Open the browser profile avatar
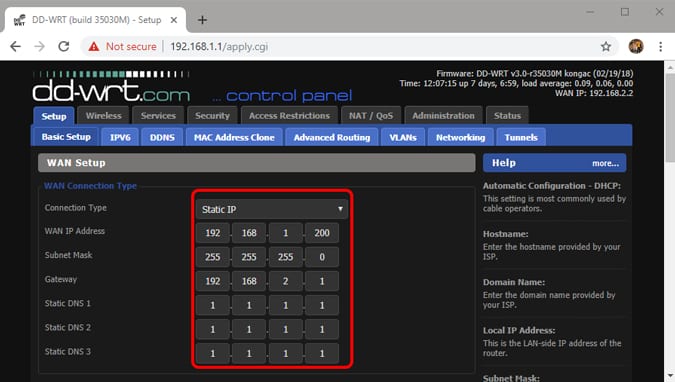Screen dimensions: 675x382 [x=636, y=47]
